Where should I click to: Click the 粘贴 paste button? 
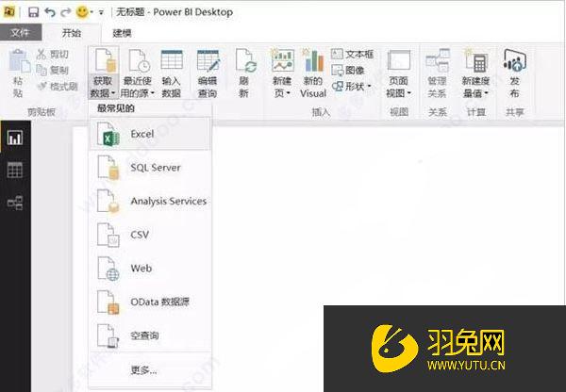19,73
